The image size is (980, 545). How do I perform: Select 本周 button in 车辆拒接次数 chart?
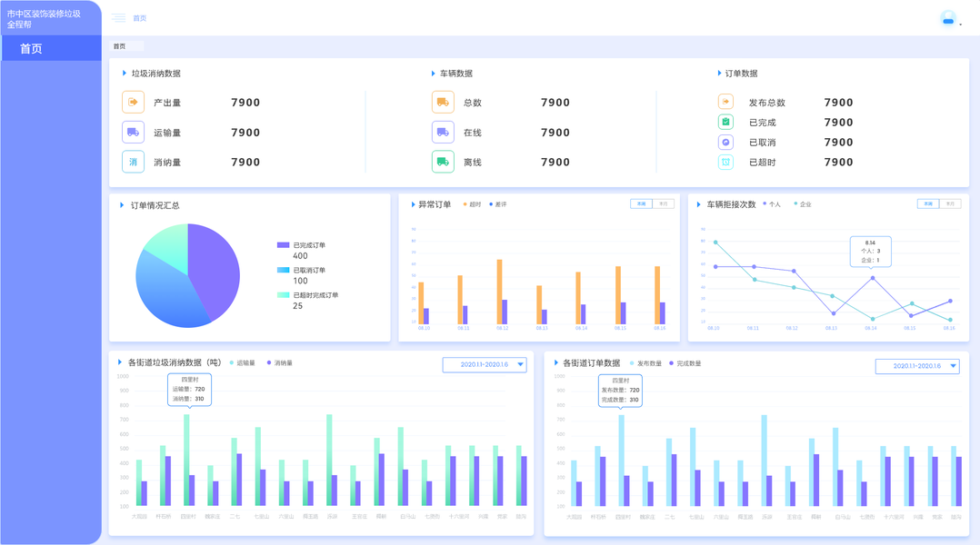click(928, 203)
